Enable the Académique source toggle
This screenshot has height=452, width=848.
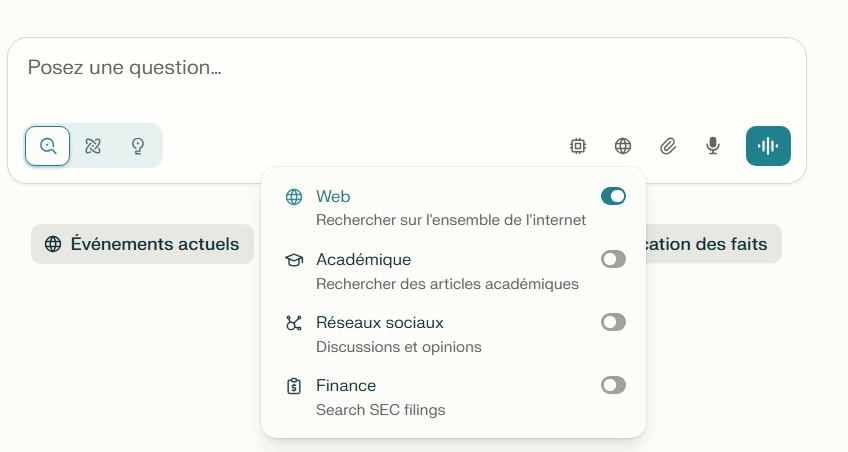click(613, 260)
